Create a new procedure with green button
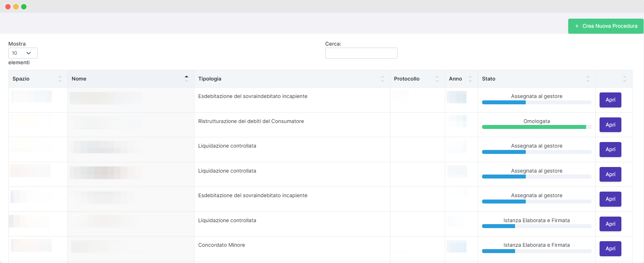Image resolution: width=644 pixels, height=263 pixels. pos(606,26)
